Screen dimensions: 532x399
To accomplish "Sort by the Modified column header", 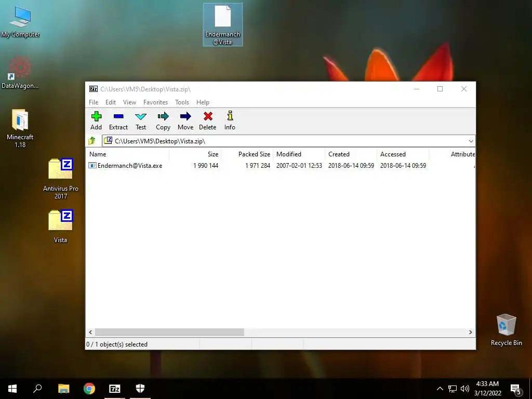I will (299, 154).
